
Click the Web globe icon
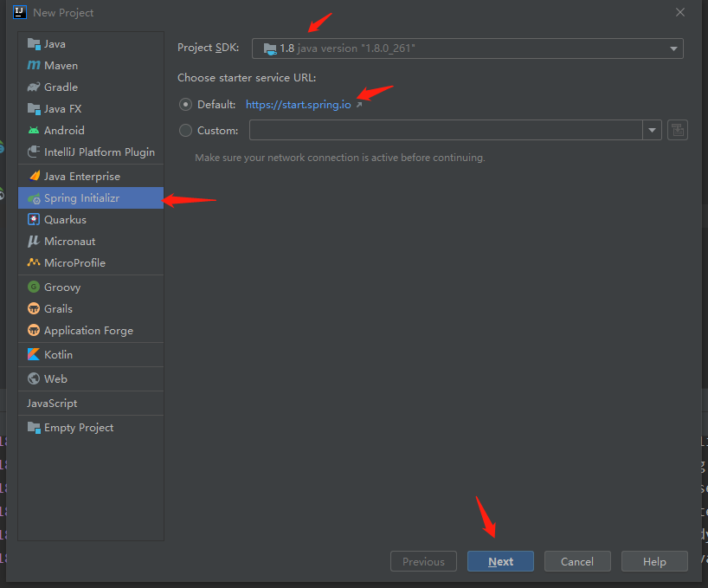(34, 378)
